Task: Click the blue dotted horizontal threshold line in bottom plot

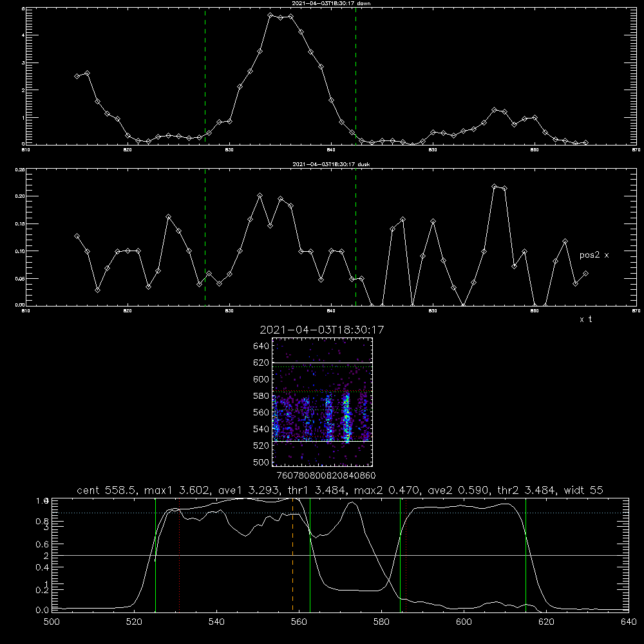Action: 340,513
